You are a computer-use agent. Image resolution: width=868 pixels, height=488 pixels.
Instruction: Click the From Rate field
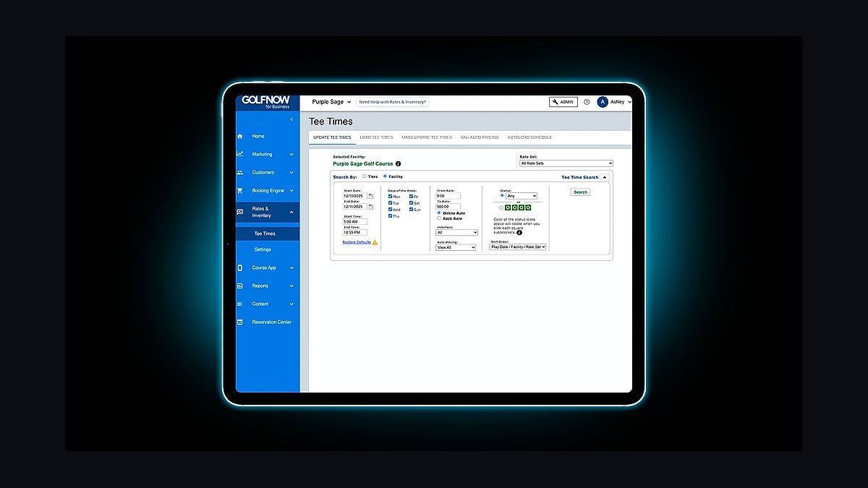tap(448, 196)
